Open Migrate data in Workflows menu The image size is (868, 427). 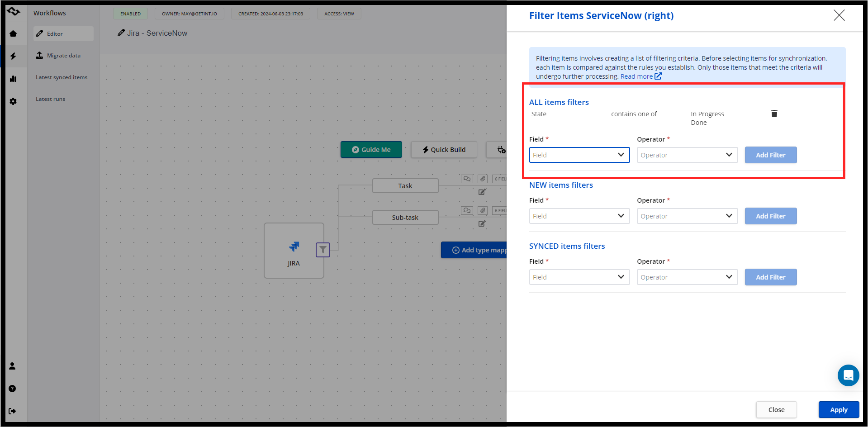[63, 56]
